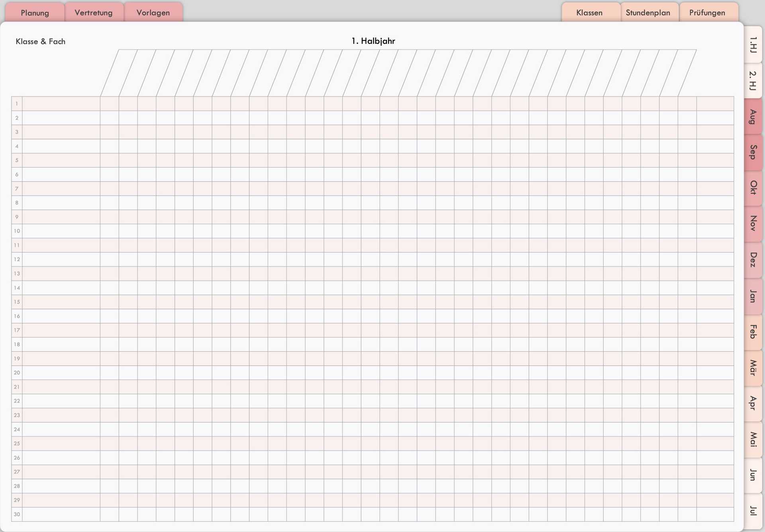The width and height of the screenshot is (765, 532).
Task: Open the Jun month tab
Action: (x=753, y=475)
